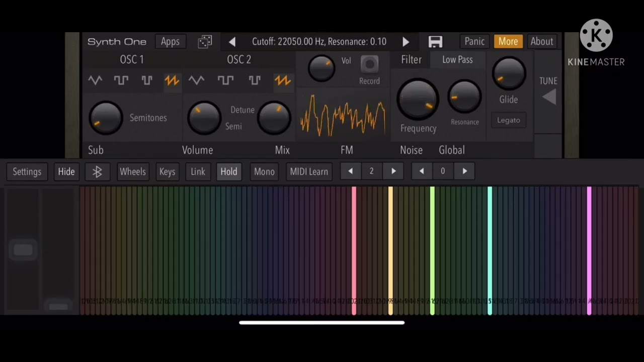Toggle the Bluetooth MIDI icon

tap(97, 171)
